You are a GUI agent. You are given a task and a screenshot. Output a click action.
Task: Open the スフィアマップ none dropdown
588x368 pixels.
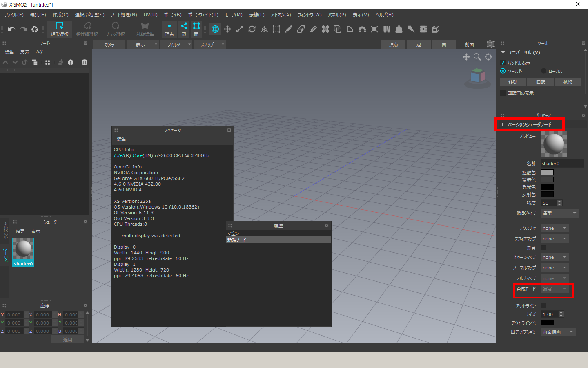pyautogui.click(x=555, y=239)
